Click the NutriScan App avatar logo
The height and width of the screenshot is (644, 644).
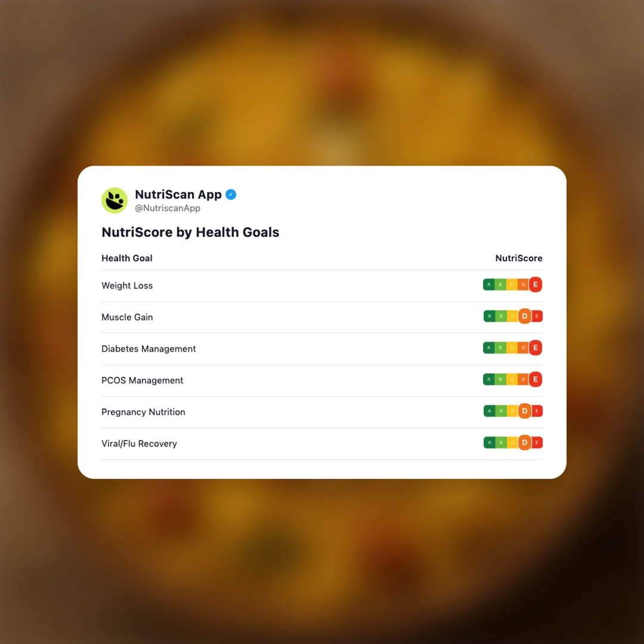coord(114,200)
